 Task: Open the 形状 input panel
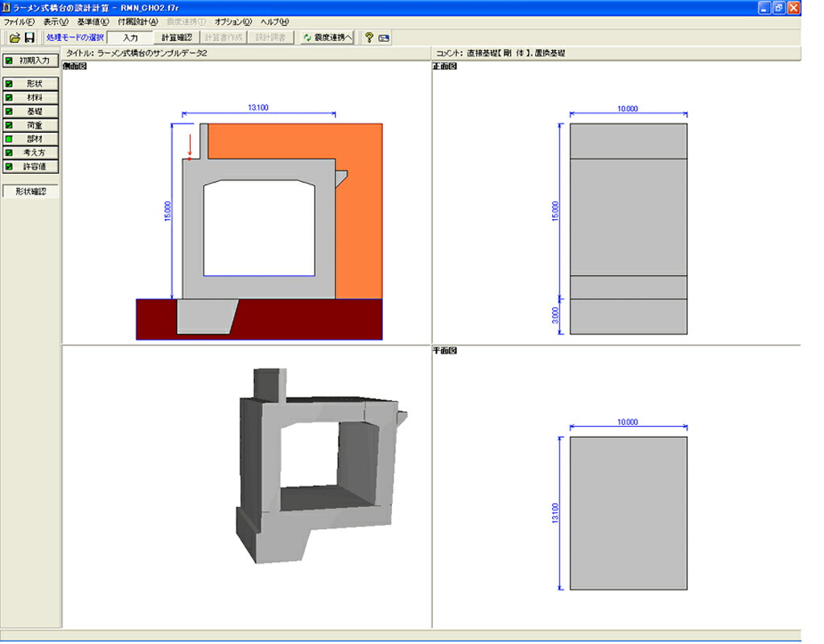pyautogui.click(x=31, y=84)
